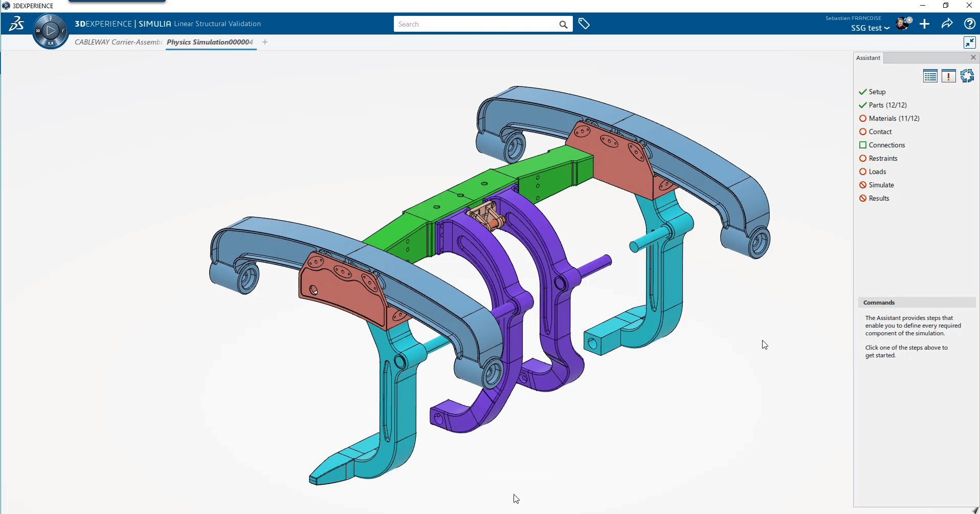Image resolution: width=980 pixels, height=514 pixels.
Task: Open the detailed report icon in Assistant
Action: pyautogui.click(x=930, y=76)
